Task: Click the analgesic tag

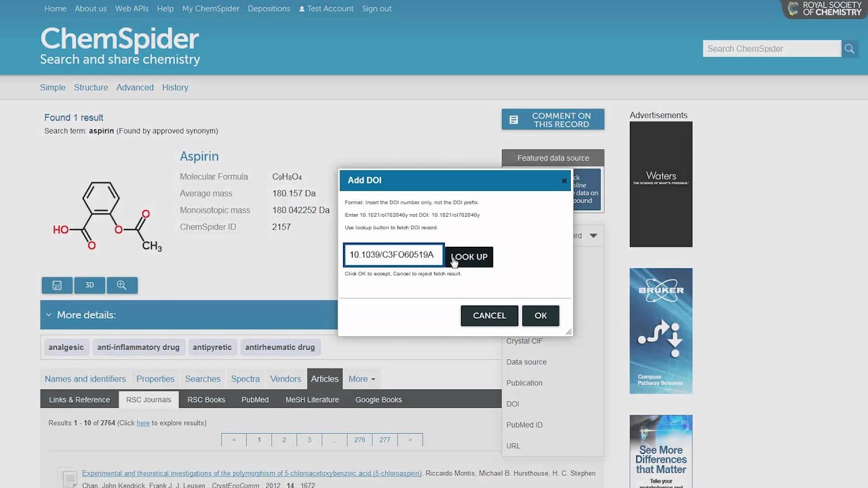Action: coord(66,347)
